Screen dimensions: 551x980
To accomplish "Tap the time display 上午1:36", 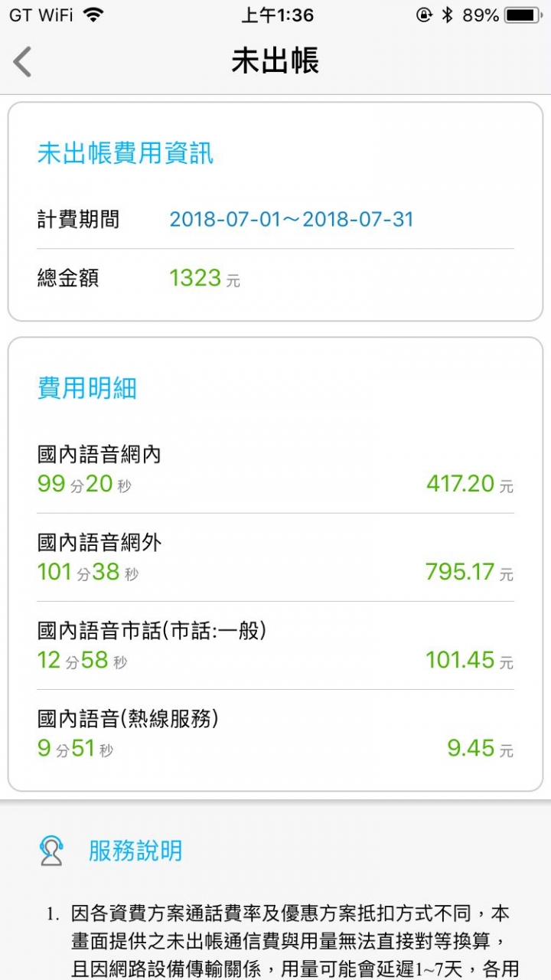I will tap(277, 15).
